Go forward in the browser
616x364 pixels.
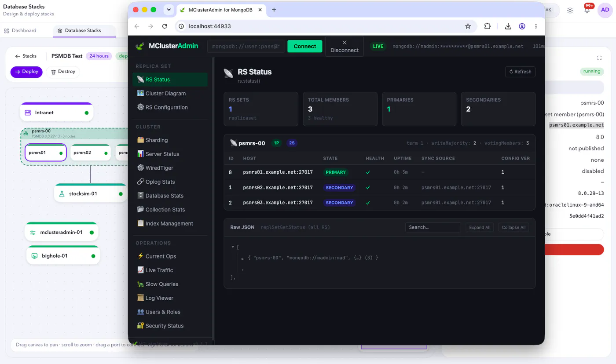151,26
